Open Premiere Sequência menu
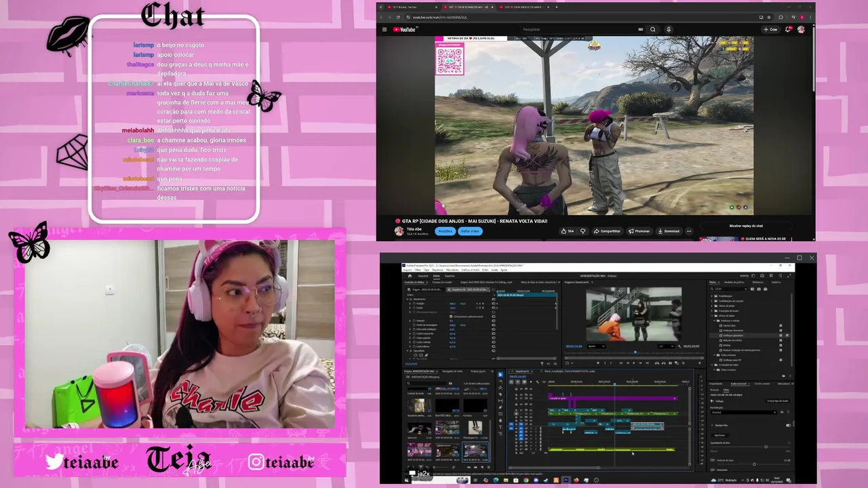Viewport: 868px width, 488px height. pyautogui.click(x=437, y=270)
